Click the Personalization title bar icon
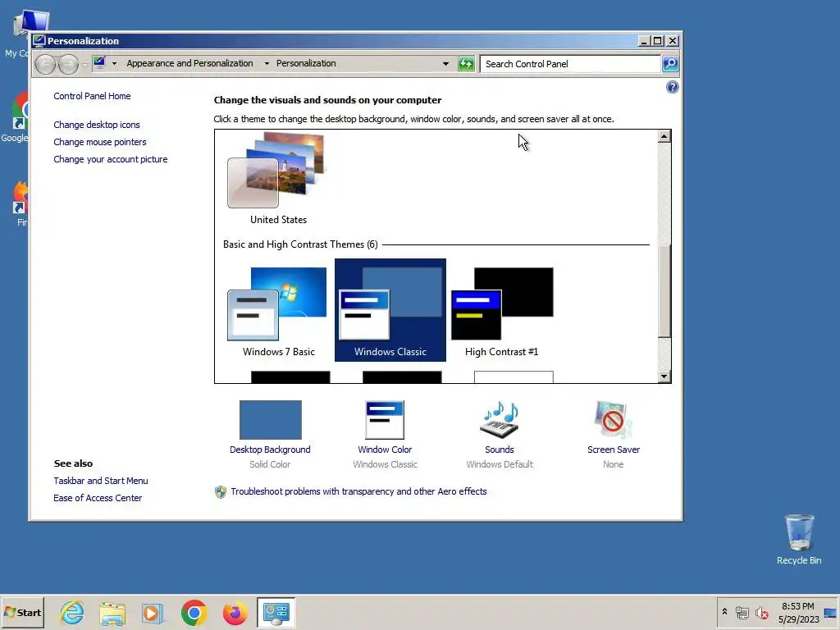 [x=39, y=41]
